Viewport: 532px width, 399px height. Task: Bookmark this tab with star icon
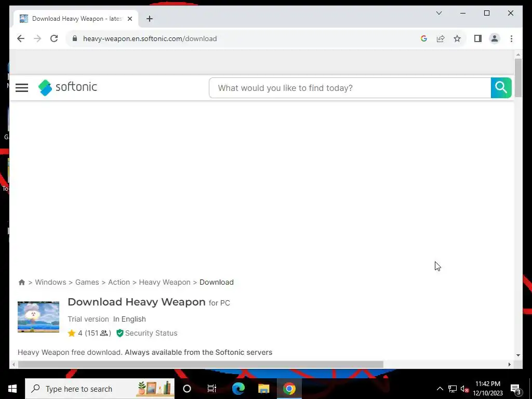click(457, 38)
